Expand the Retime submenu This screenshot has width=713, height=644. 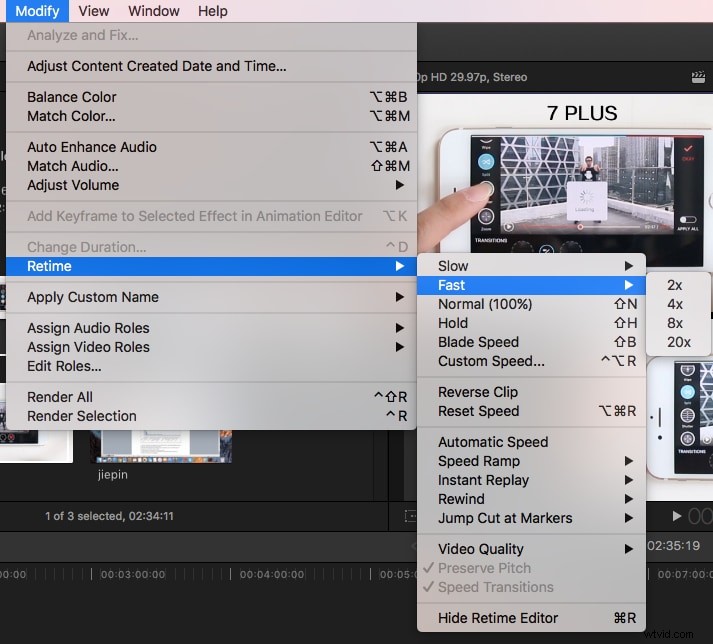click(211, 266)
